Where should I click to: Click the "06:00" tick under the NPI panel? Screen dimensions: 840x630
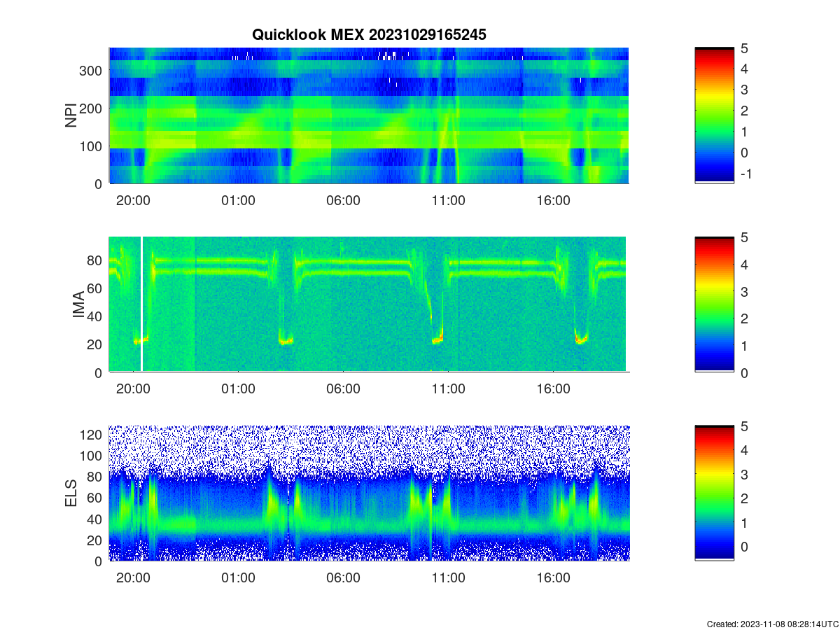pos(343,200)
